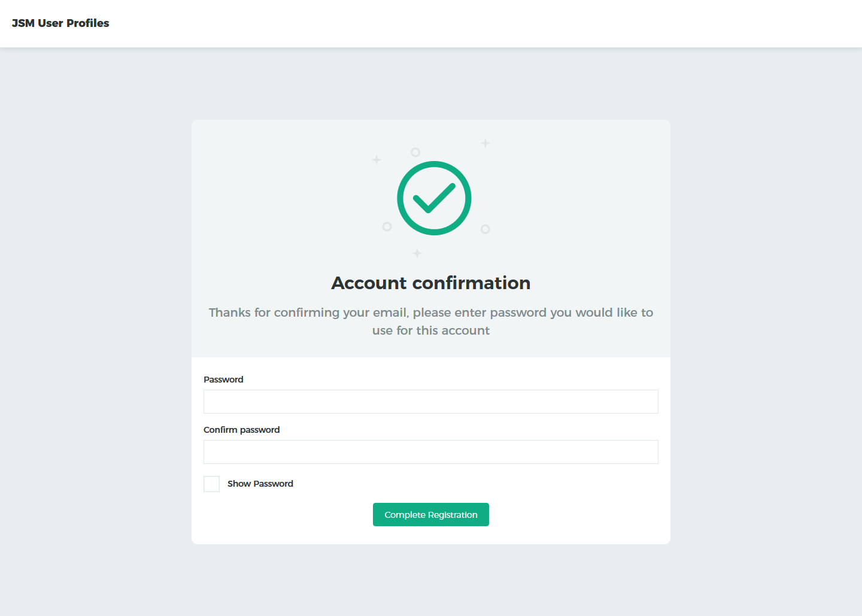Click the Confirm password field label
The image size is (862, 616).
pos(242,430)
